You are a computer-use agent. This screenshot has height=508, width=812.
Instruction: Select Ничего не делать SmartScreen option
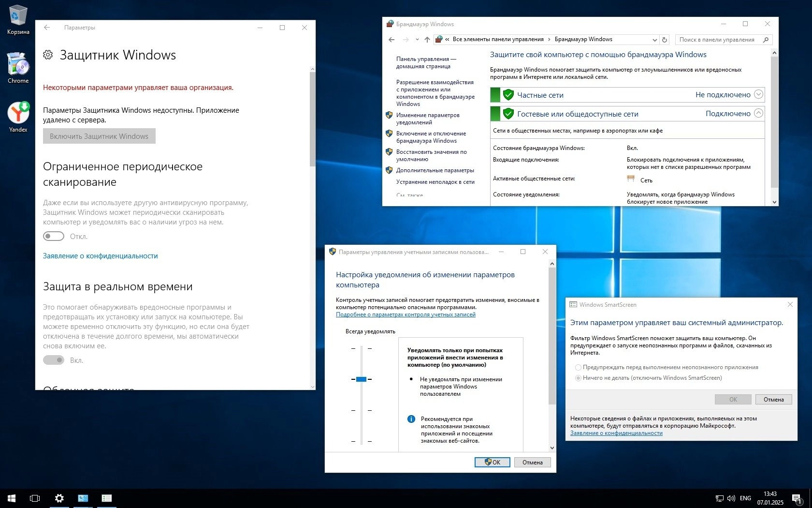649,378
